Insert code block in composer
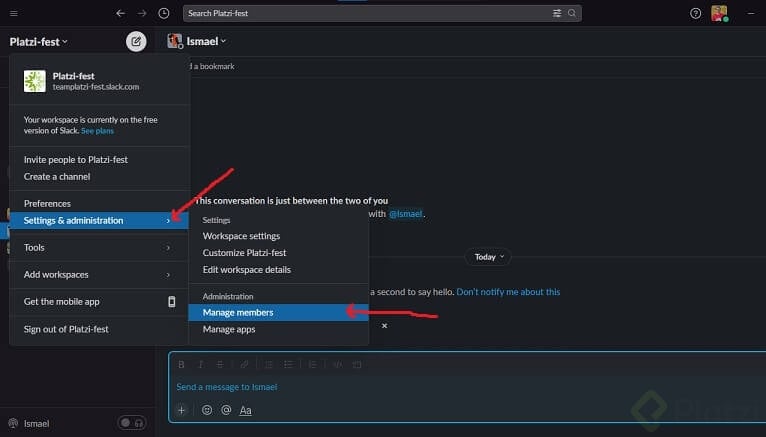 (x=357, y=364)
